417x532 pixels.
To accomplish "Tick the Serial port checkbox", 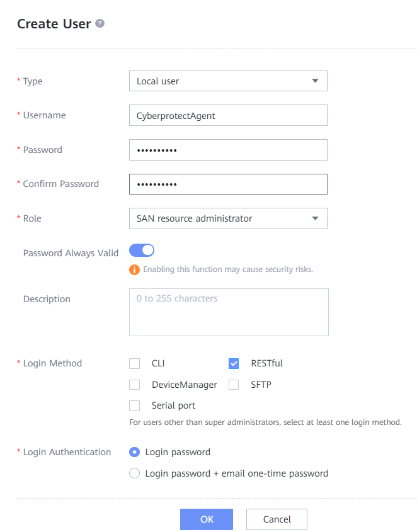I will (134, 405).
